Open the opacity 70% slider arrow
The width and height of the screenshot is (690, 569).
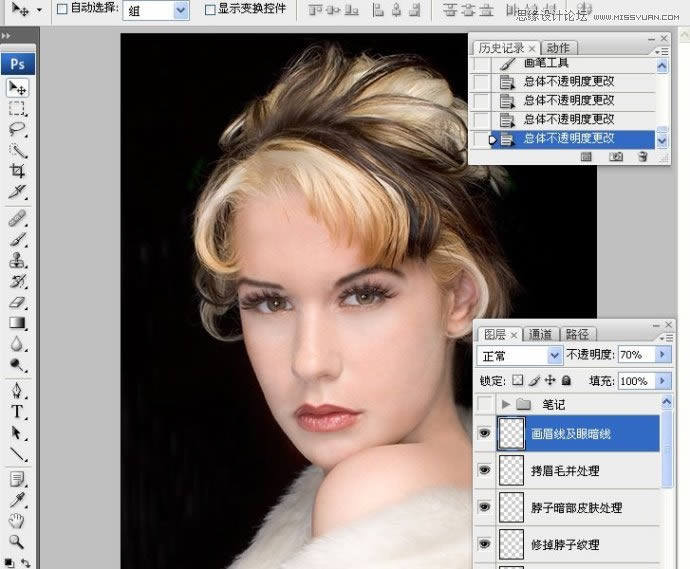pyautogui.click(x=661, y=355)
